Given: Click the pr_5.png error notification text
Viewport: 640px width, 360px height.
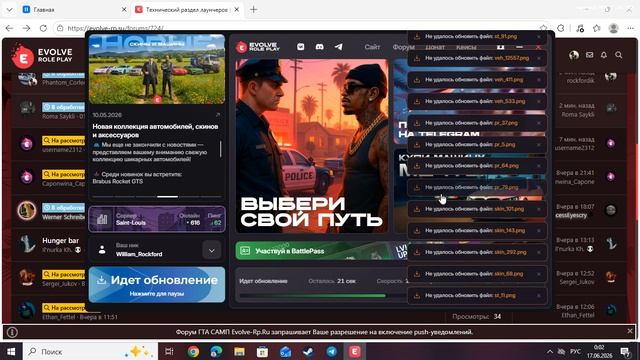Looking at the screenshot, I should tap(470, 144).
